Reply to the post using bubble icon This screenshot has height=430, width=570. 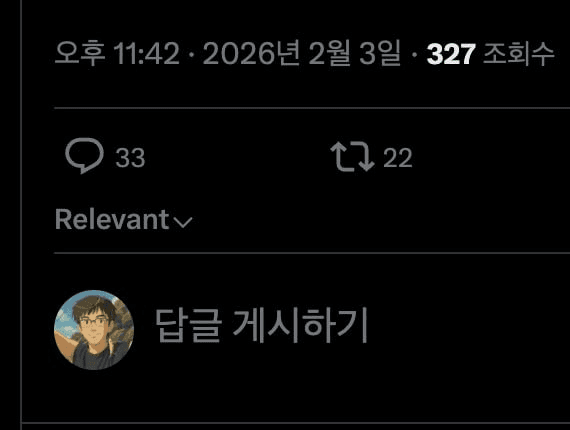[x=84, y=156]
